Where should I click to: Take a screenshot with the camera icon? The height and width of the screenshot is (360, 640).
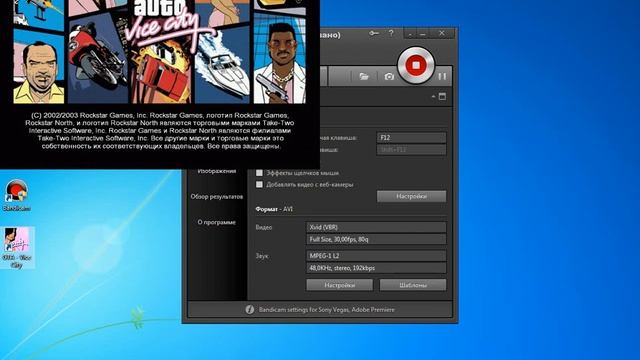tap(389, 76)
